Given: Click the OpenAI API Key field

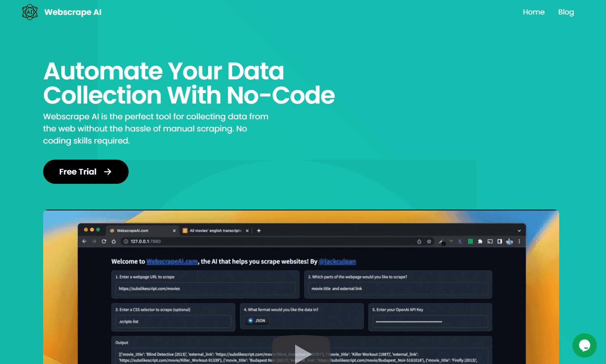Looking at the screenshot, I should (x=430, y=322).
